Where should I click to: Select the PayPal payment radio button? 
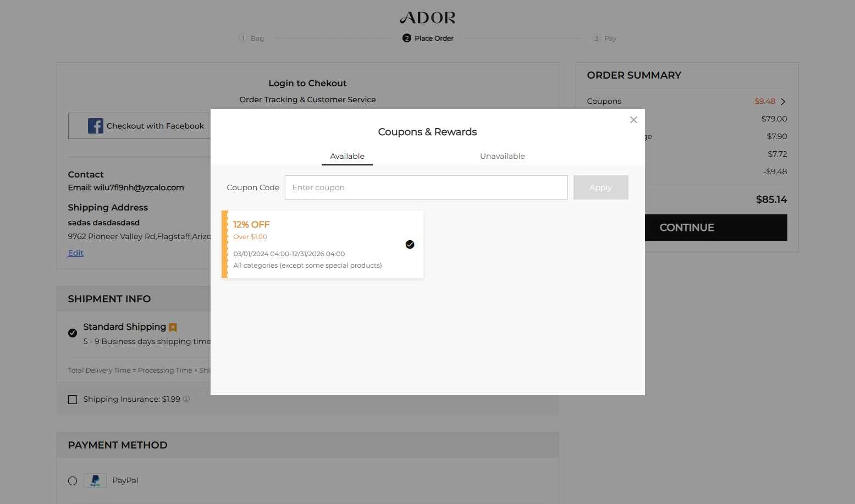[x=73, y=481]
